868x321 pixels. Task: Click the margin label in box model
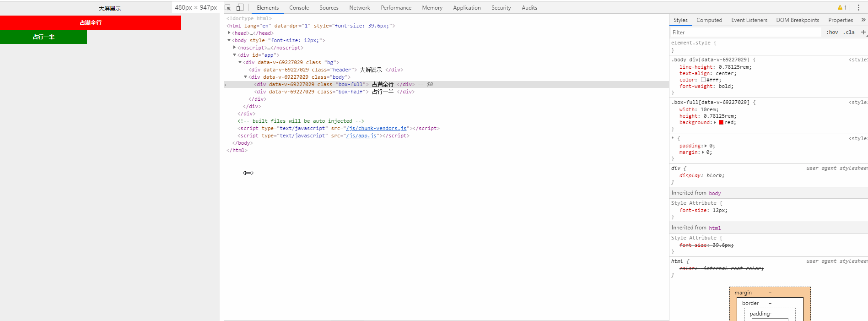click(743, 293)
